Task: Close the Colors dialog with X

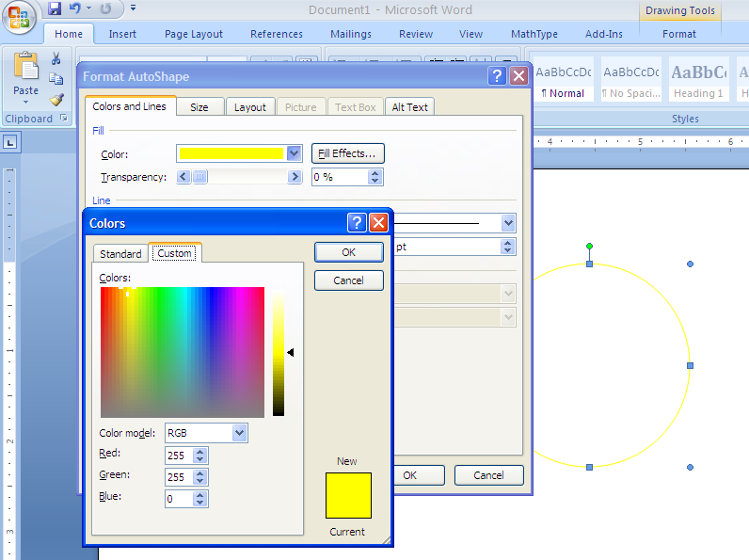Action: point(378,223)
